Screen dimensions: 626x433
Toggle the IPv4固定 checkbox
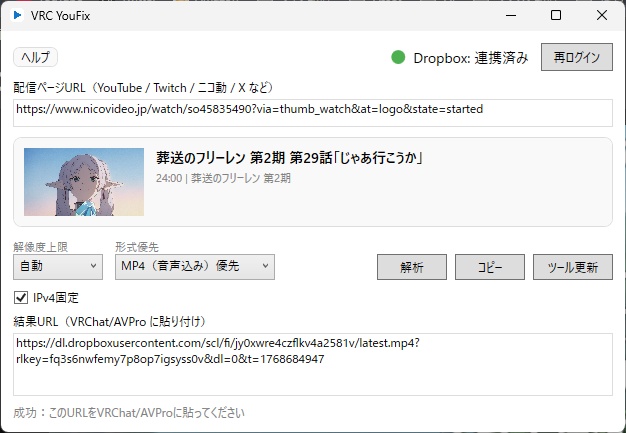(x=21, y=298)
